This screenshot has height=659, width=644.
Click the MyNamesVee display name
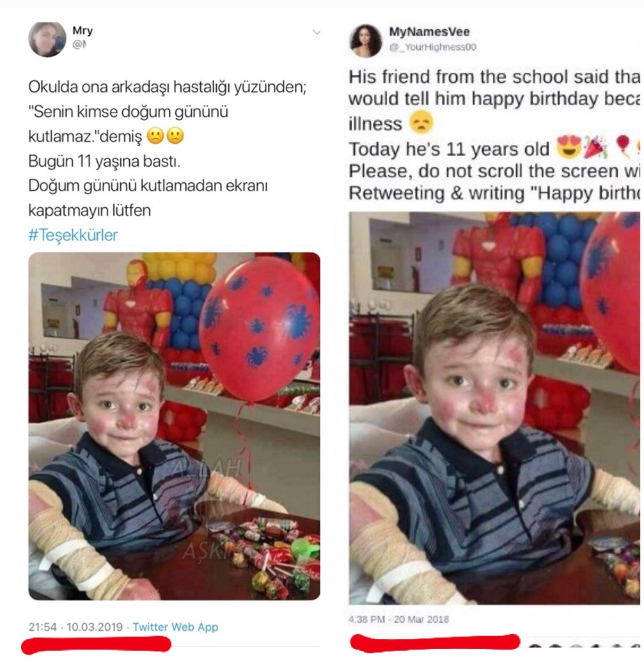pyautogui.click(x=429, y=31)
